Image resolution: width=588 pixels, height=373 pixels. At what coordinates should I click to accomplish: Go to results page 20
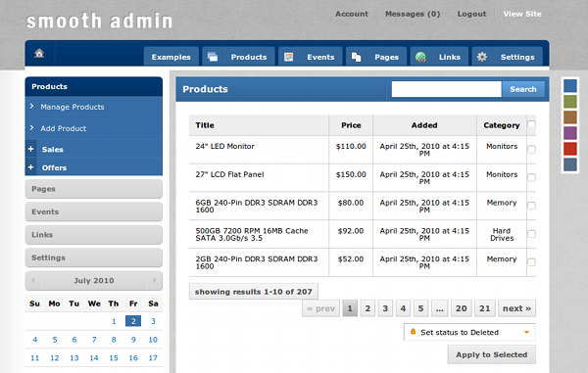click(461, 308)
